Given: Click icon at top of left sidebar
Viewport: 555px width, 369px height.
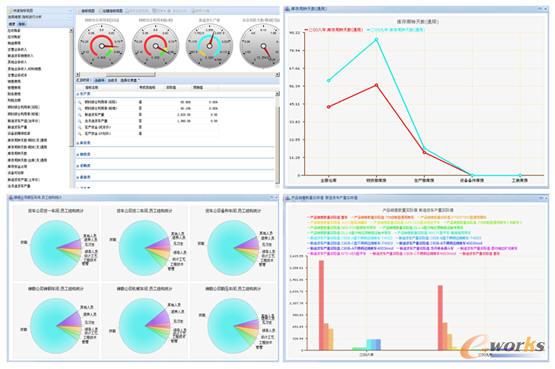Looking at the screenshot, I should (10, 11).
